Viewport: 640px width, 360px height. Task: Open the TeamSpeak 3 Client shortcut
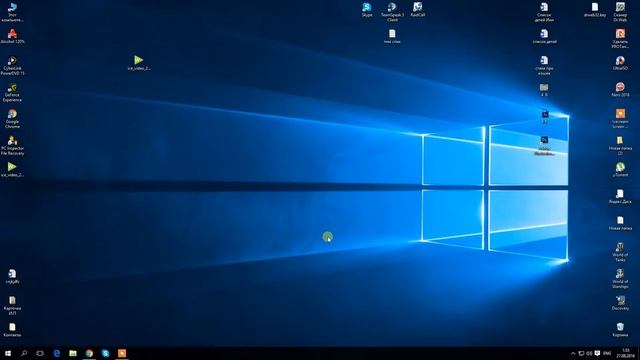pos(392,12)
